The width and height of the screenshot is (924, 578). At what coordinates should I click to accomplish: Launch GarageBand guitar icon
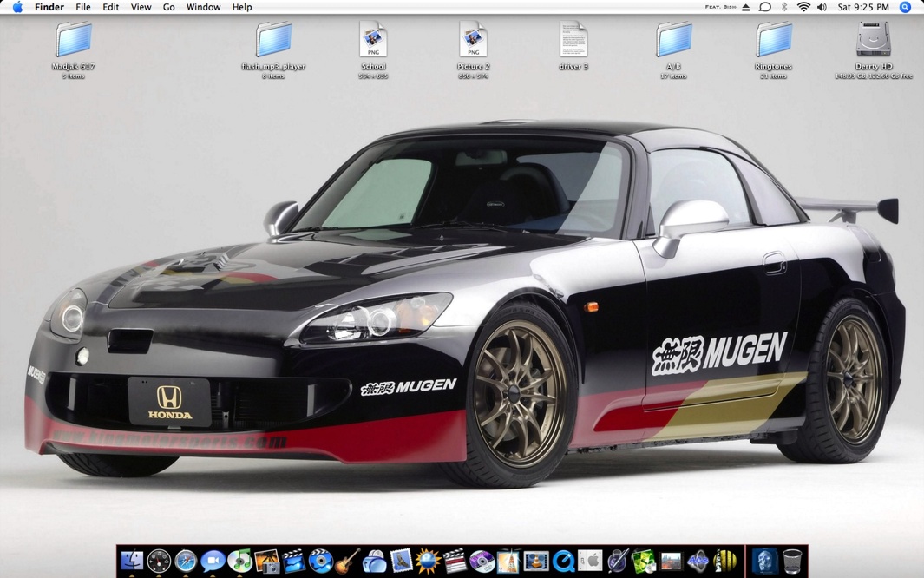click(x=347, y=562)
